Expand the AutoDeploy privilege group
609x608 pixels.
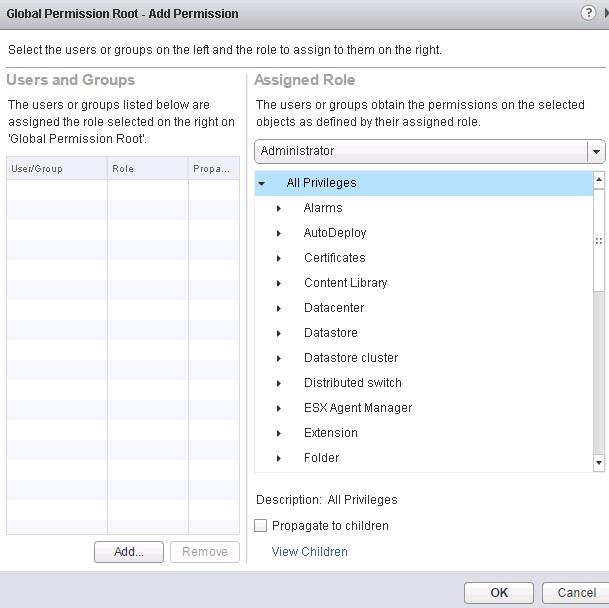click(x=280, y=233)
